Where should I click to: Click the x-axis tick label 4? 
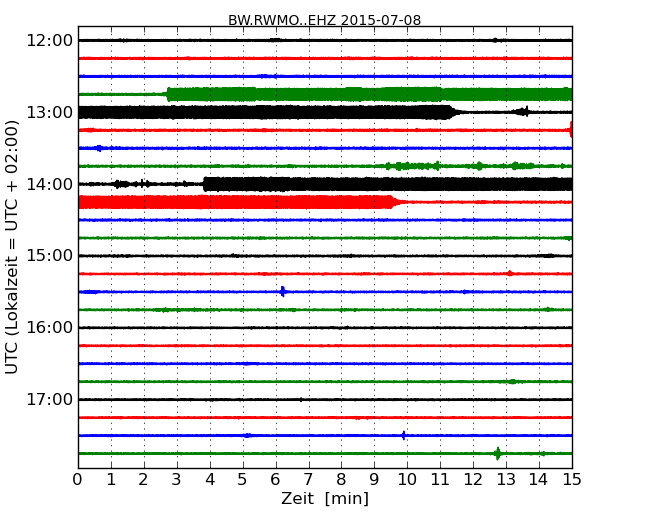pyautogui.click(x=210, y=479)
